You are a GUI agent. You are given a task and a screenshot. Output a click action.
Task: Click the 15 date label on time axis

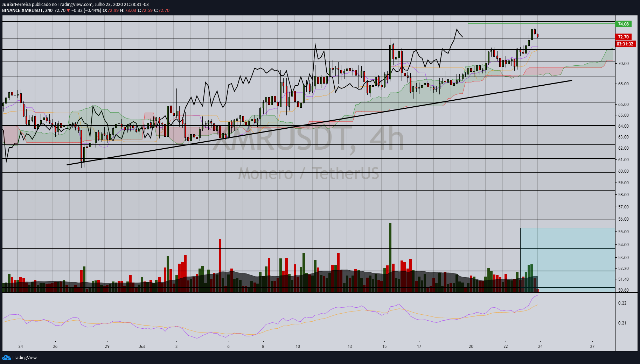tap(384, 347)
